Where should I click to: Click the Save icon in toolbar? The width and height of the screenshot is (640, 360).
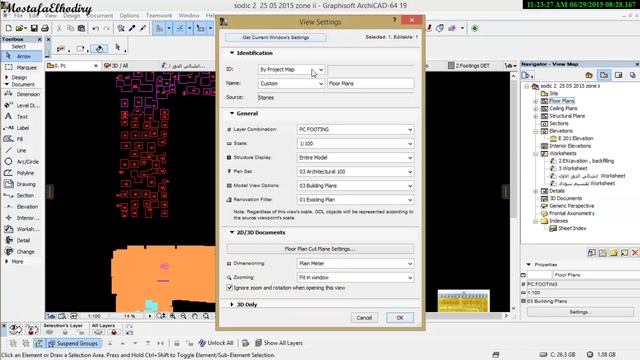point(34,28)
